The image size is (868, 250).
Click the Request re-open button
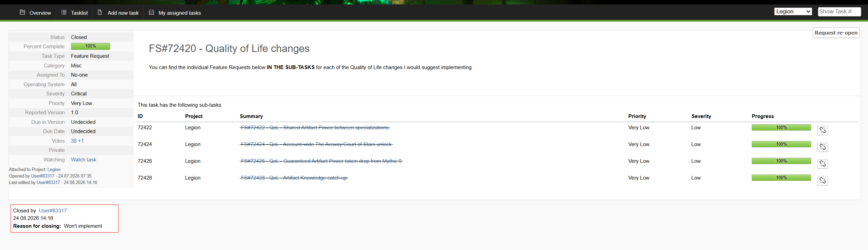pos(836,33)
